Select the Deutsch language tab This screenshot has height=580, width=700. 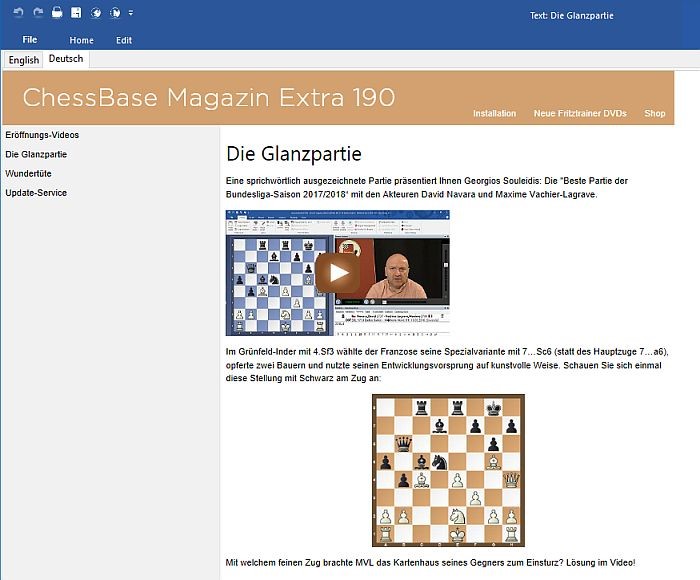click(x=66, y=59)
